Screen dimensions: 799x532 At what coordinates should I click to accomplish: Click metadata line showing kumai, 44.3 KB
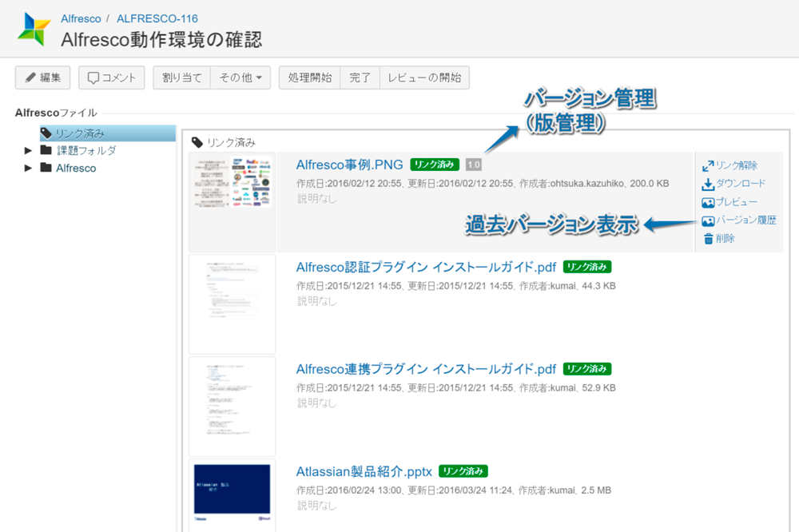coord(456,286)
